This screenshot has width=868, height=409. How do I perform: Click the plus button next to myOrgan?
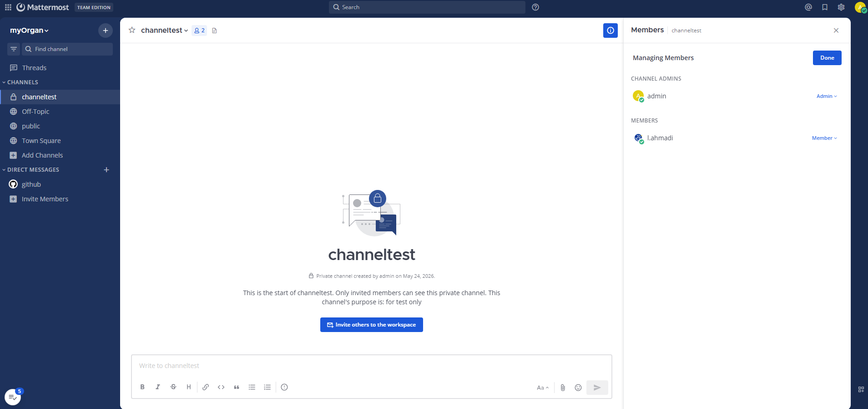pyautogui.click(x=106, y=31)
